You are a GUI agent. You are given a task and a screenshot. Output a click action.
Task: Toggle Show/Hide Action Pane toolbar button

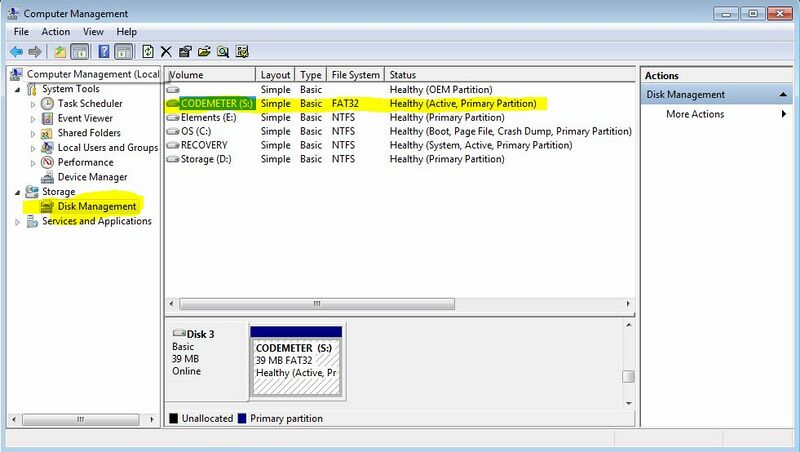click(123, 51)
